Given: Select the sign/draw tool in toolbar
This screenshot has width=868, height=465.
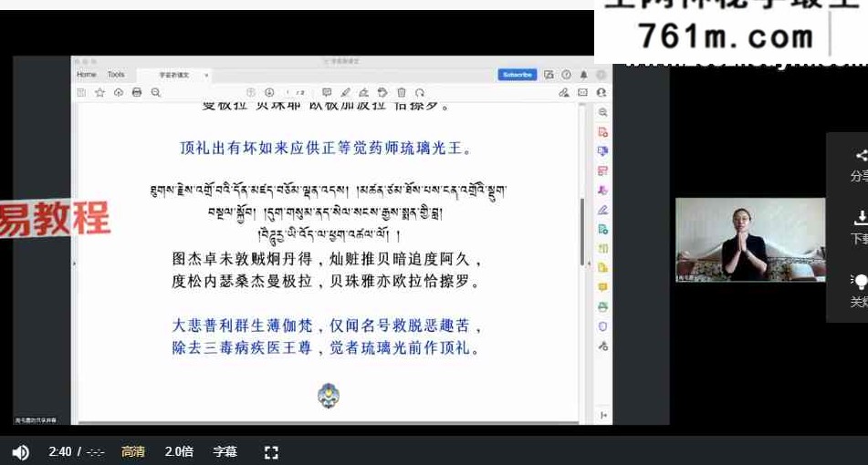Looking at the screenshot, I should click(363, 92).
